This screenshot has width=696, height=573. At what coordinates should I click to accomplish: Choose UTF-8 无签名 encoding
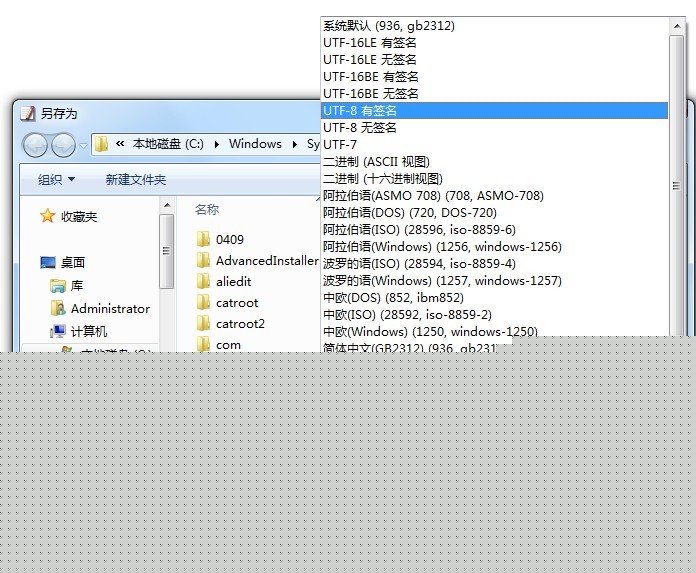tap(494, 128)
